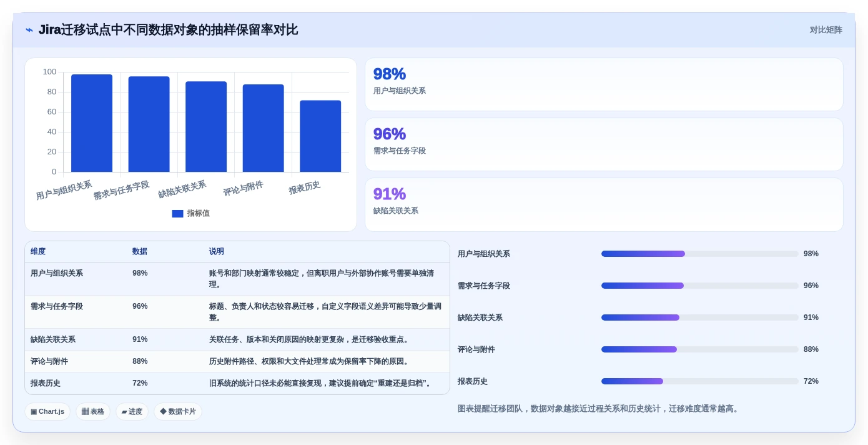Click the 报表历史 bar in chart
Image resolution: width=868 pixels, height=445 pixels.
pyautogui.click(x=320, y=136)
